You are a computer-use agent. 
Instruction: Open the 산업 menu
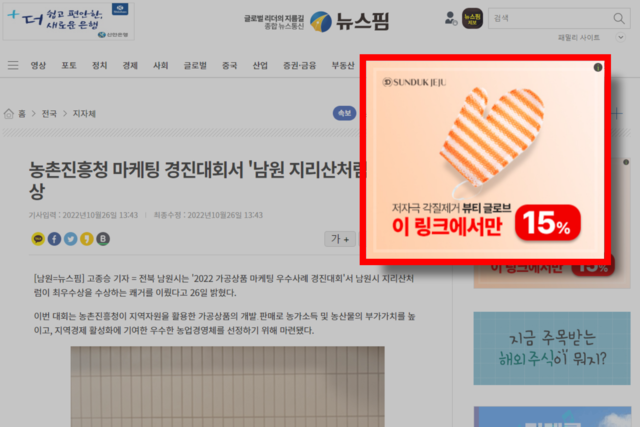[260, 65]
